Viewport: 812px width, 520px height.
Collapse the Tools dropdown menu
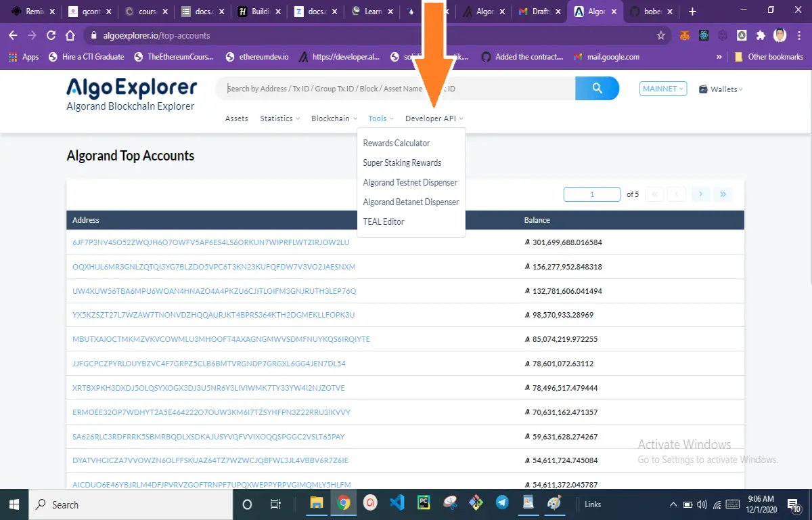tap(381, 118)
